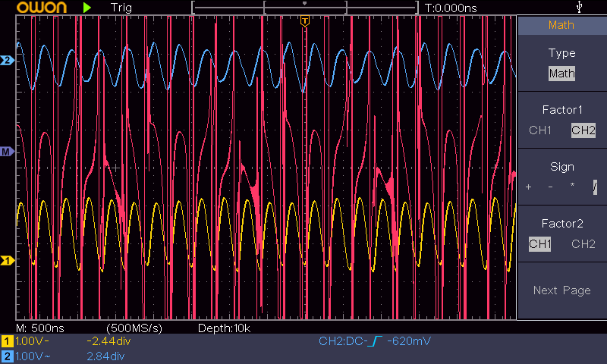Open the Type selector showing Math
The width and height of the screenshot is (607, 364).
(561, 74)
